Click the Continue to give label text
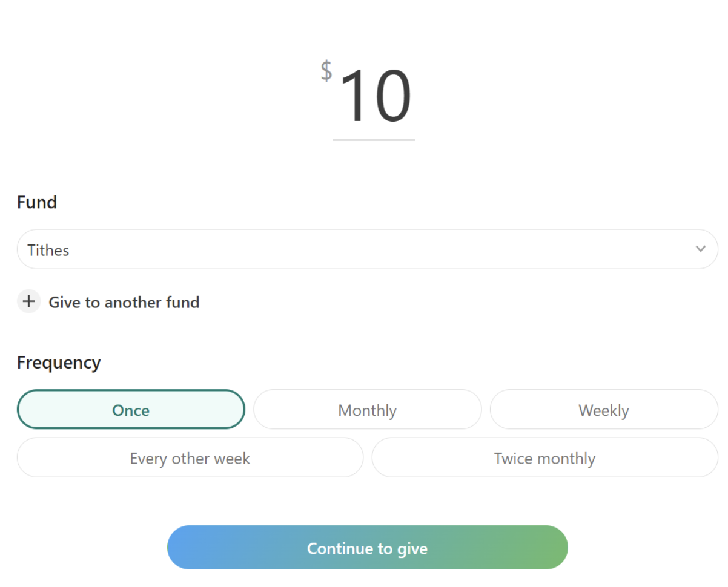728x587 pixels. (368, 548)
